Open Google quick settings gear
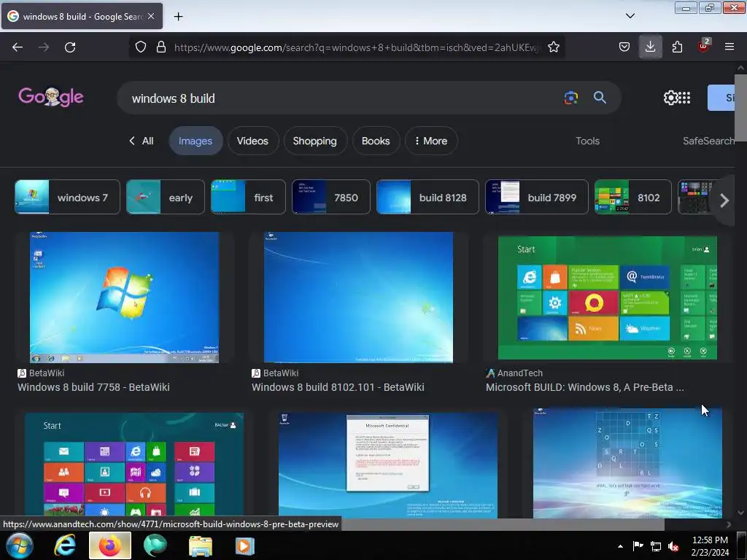The image size is (747, 560). pos(670,98)
